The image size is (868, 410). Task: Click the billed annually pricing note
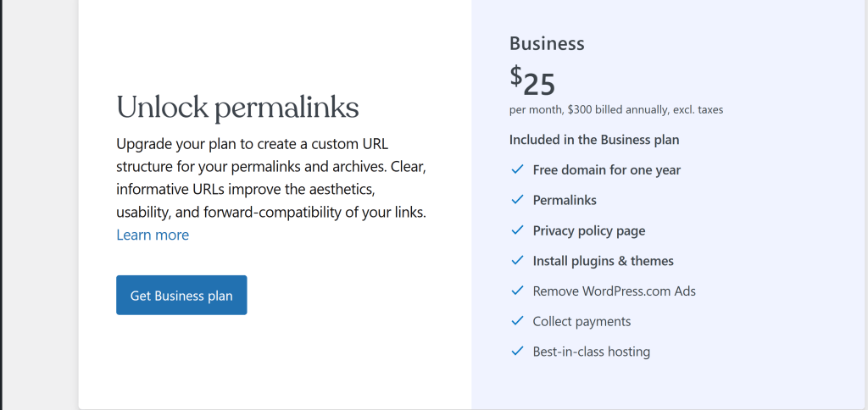tap(615, 110)
